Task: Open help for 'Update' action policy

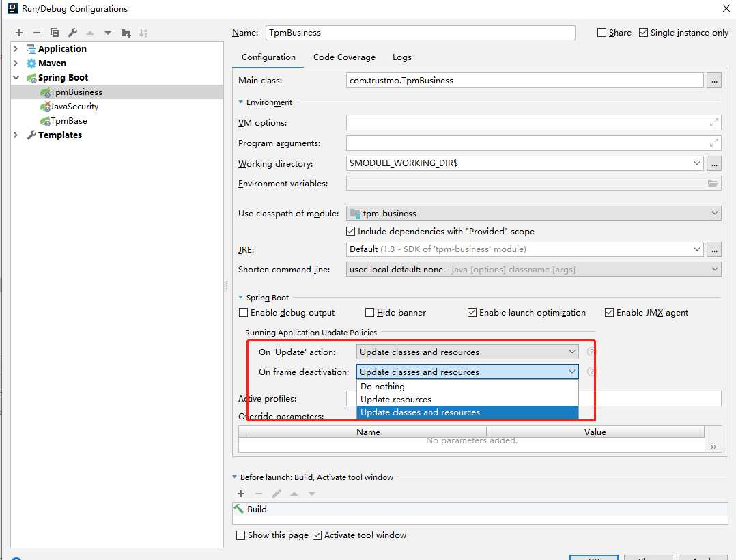Action: click(591, 352)
